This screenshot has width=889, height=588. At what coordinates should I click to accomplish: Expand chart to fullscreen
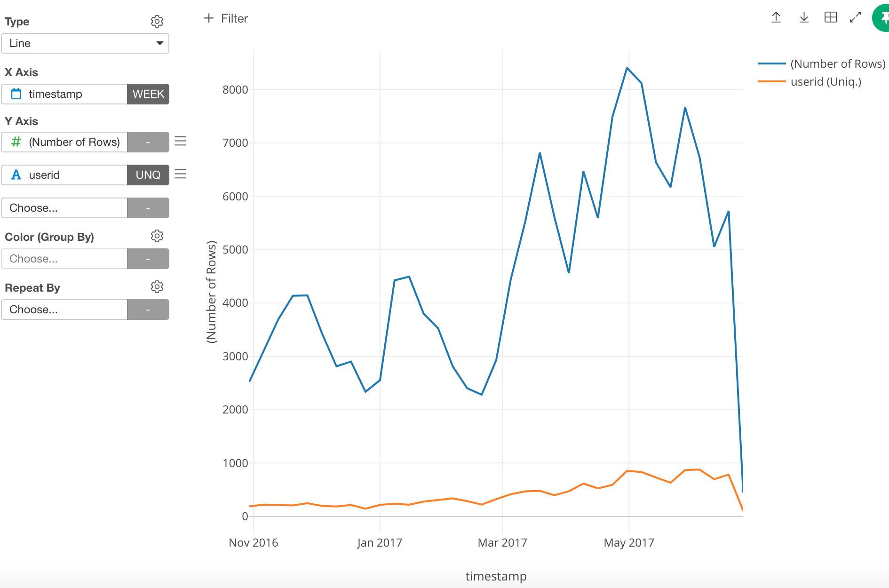(x=855, y=17)
